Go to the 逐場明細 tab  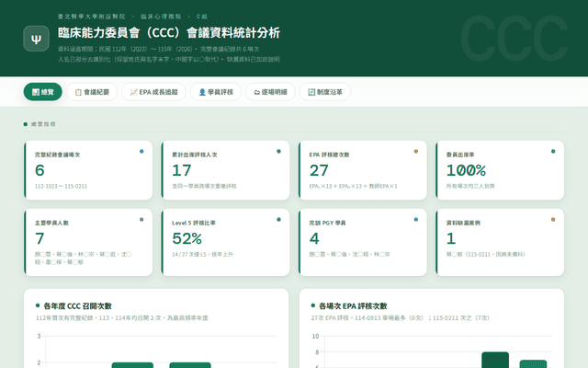coord(270,92)
